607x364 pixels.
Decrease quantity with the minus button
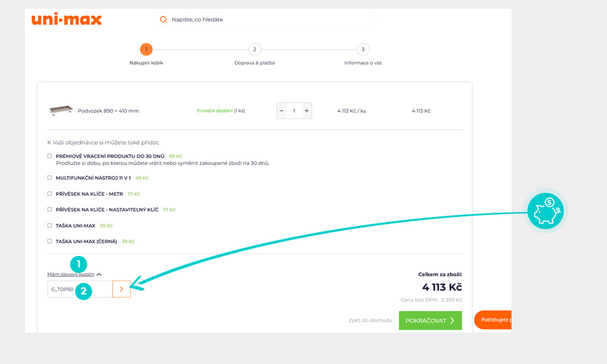pos(281,111)
